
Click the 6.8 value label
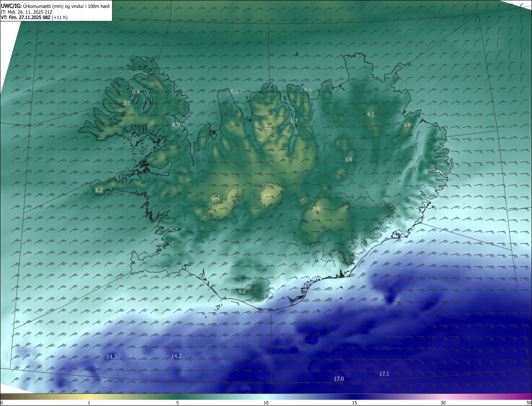[176, 125]
